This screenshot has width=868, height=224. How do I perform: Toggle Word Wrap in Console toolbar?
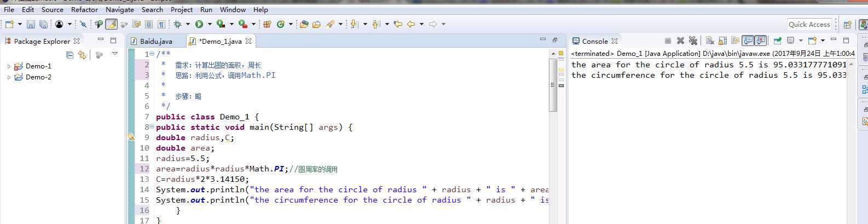pyautogui.click(x=735, y=41)
